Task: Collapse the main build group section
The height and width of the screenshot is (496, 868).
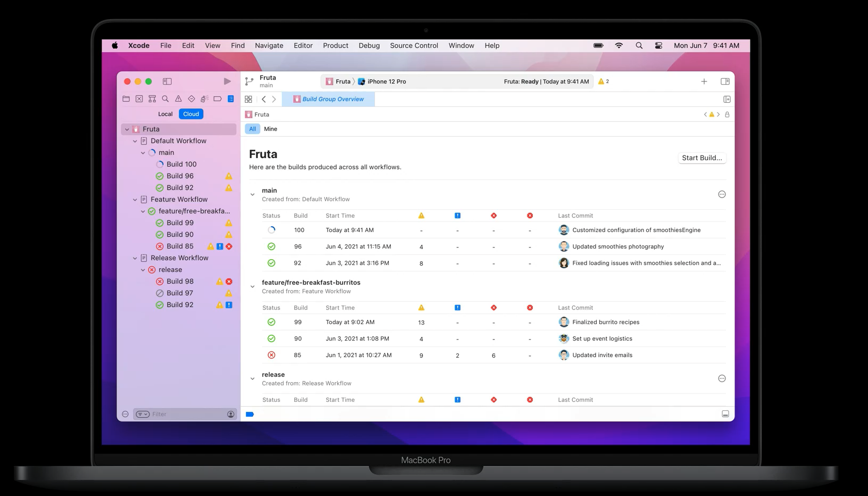Action: [x=253, y=195]
